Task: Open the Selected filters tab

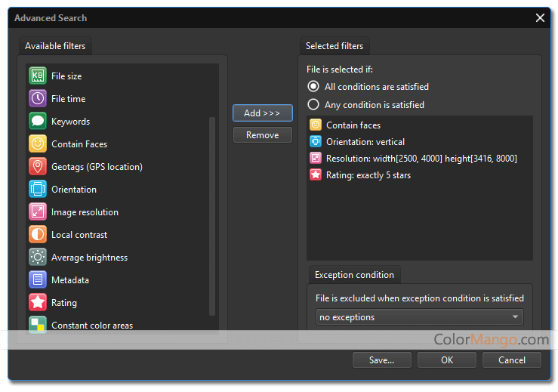Action: pyautogui.click(x=334, y=46)
